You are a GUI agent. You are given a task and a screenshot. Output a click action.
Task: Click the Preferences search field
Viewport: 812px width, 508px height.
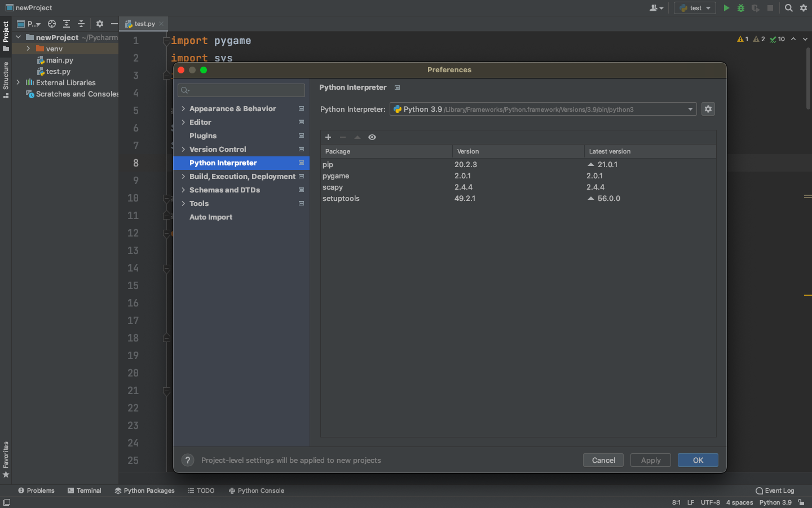pos(241,90)
